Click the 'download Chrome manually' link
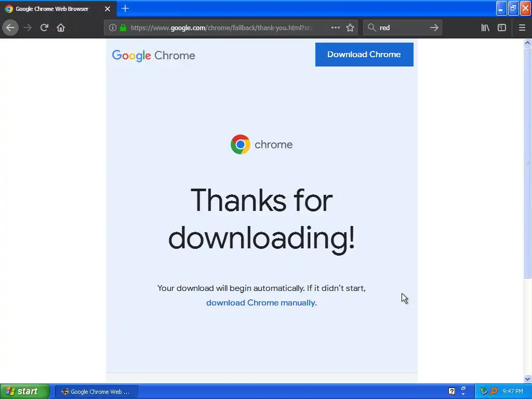 pyautogui.click(x=261, y=303)
